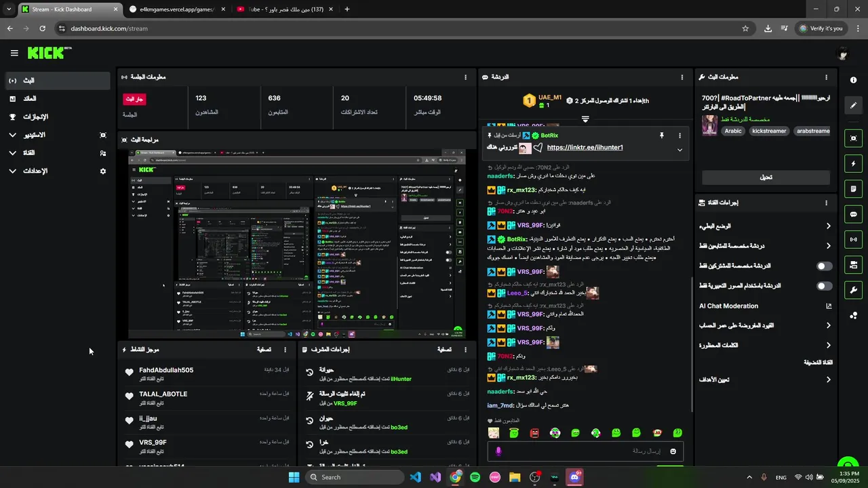Screen dimensions: 868x488
Task: Click the kickstreamer tag chip
Action: click(x=769, y=131)
